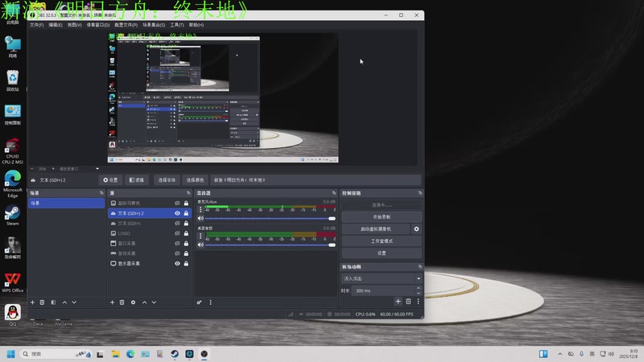Image resolution: width=644 pixels, height=362 pixels.
Task: Delete the selected scene with trash icon
Action: coord(43,302)
